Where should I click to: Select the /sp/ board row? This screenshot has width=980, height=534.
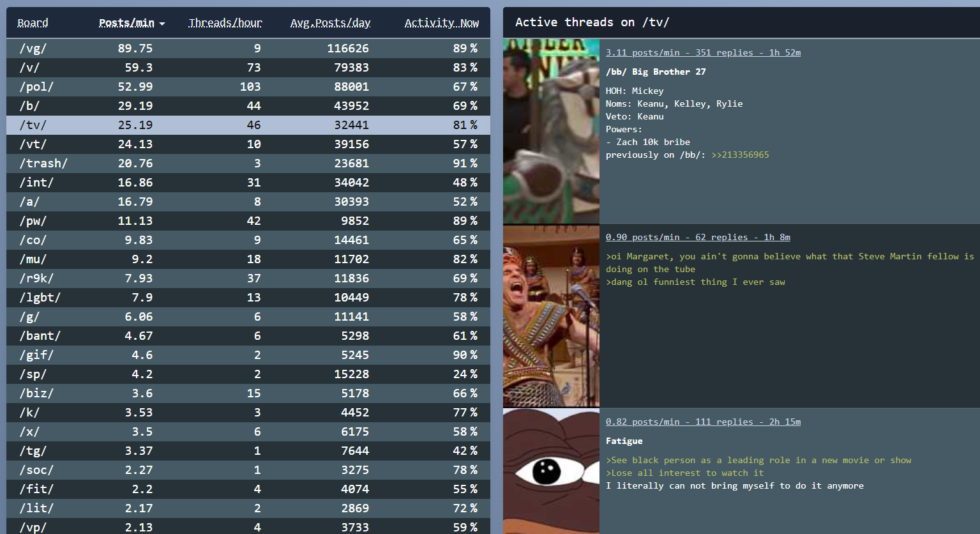(248, 374)
